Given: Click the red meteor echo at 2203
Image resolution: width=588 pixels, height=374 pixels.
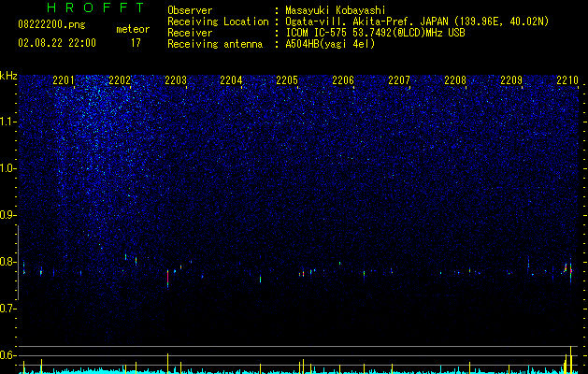Looking at the screenshot, I should [167, 279].
